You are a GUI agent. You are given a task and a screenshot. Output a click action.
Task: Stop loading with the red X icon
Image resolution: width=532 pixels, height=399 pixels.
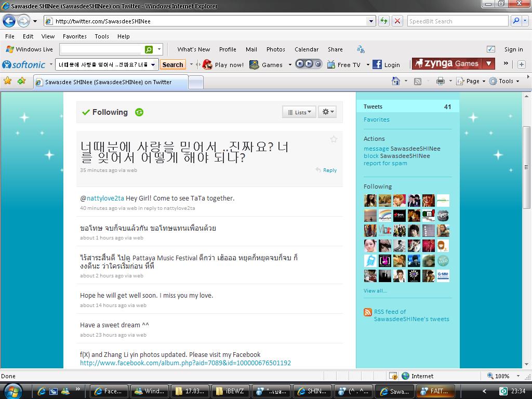(x=397, y=21)
